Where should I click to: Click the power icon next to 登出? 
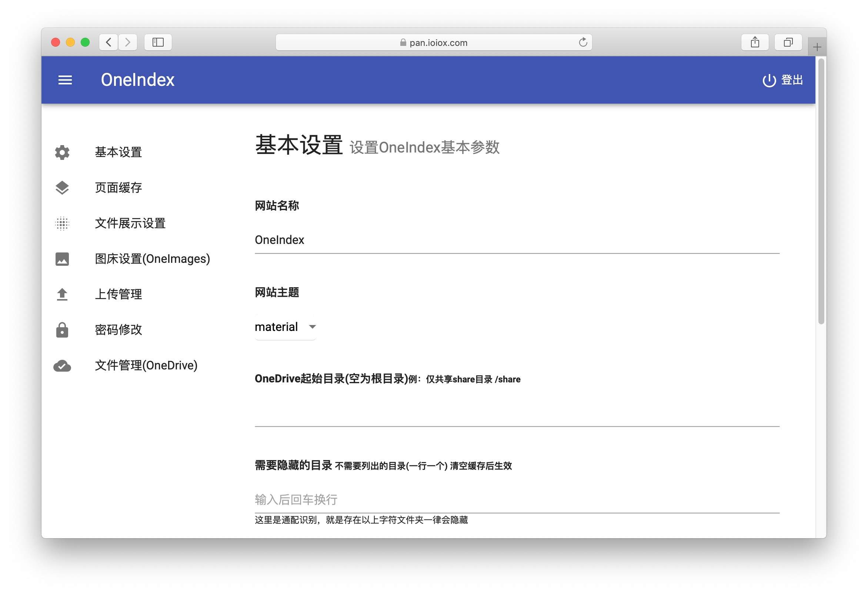point(769,80)
